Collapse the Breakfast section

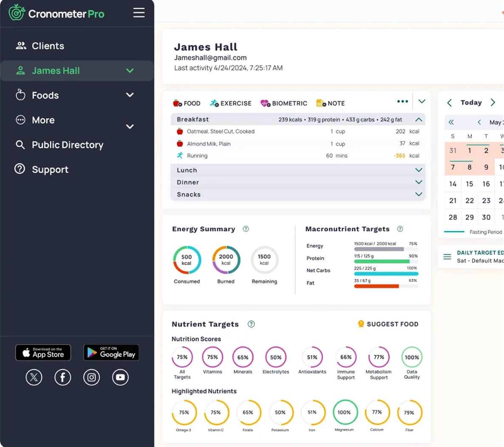click(x=419, y=120)
